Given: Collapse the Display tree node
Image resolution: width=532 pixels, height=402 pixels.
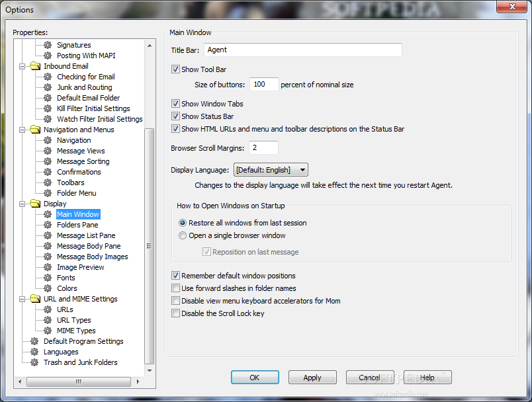Looking at the screenshot, I should point(22,204).
